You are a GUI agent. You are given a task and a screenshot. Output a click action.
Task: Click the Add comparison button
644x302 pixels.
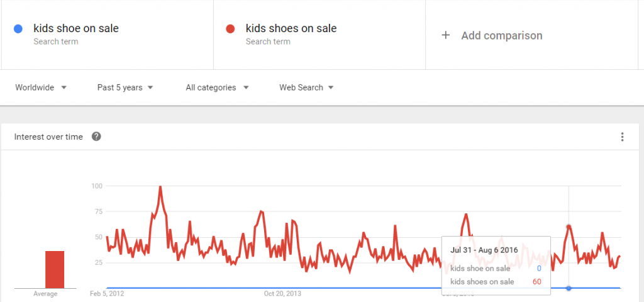[x=492, y=35]
